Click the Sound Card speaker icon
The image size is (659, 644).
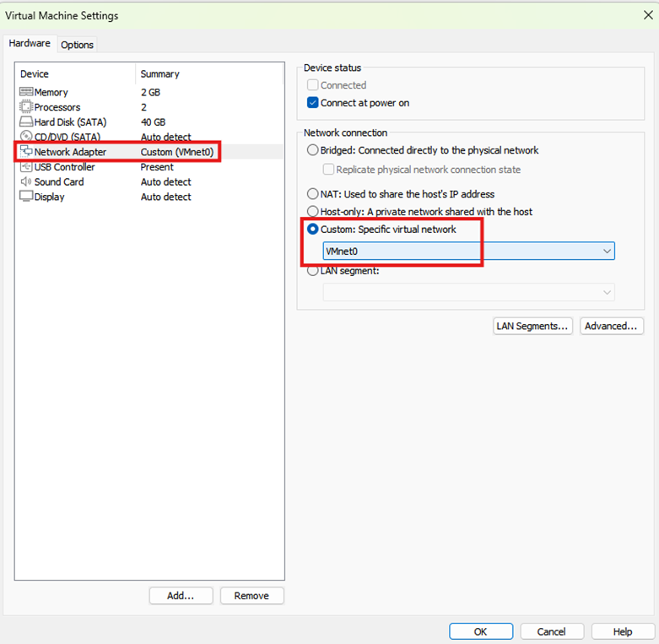[x=26, y=181]
